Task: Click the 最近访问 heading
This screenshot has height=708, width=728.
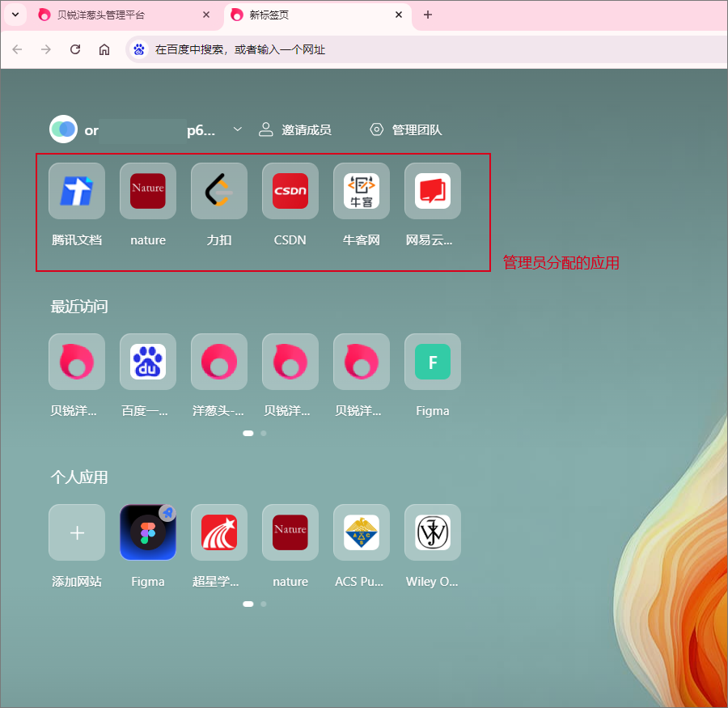Action: [x=79, y=307]
